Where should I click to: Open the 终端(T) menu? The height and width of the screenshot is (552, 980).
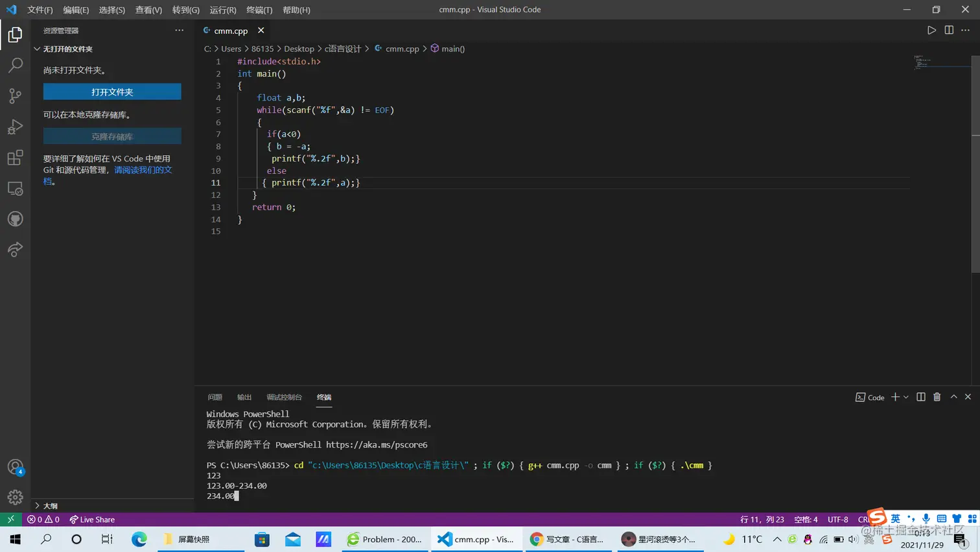click(259, 10)
